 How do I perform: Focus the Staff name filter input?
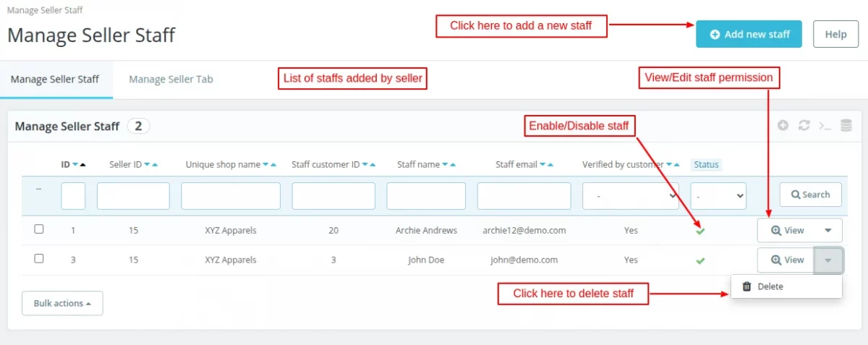[x=426, y=196]
